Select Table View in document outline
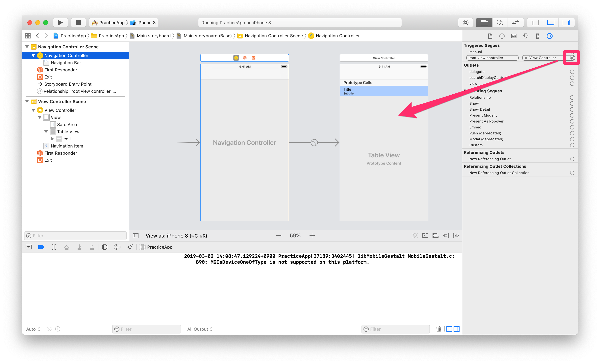Viewport: 600px width, 364px height. [68, 132]
